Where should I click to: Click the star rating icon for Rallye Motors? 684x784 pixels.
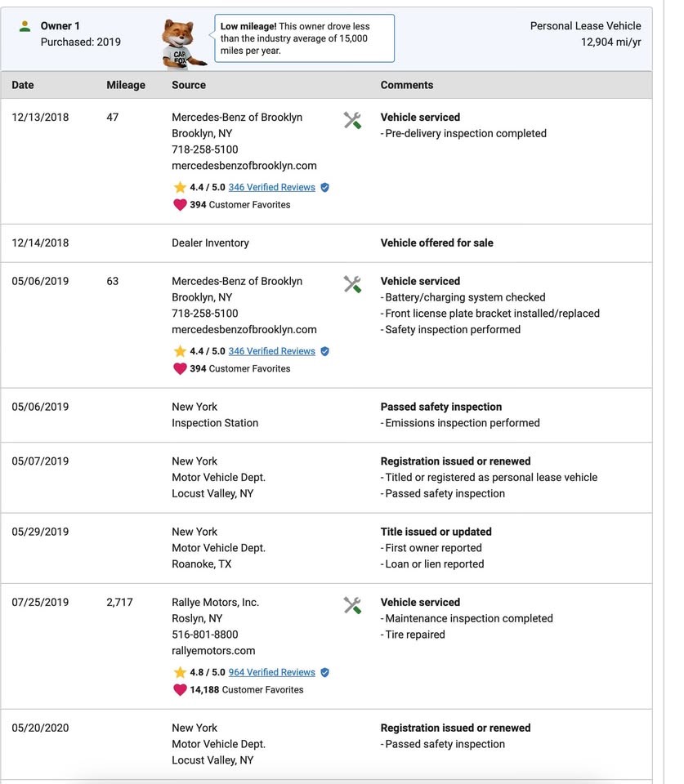180,672
